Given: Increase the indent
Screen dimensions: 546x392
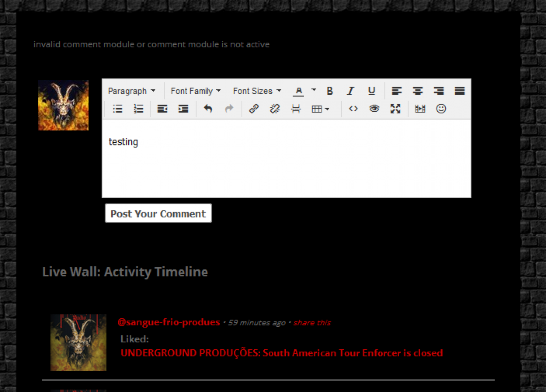Looking at the screenshot, I should (183, 109).
